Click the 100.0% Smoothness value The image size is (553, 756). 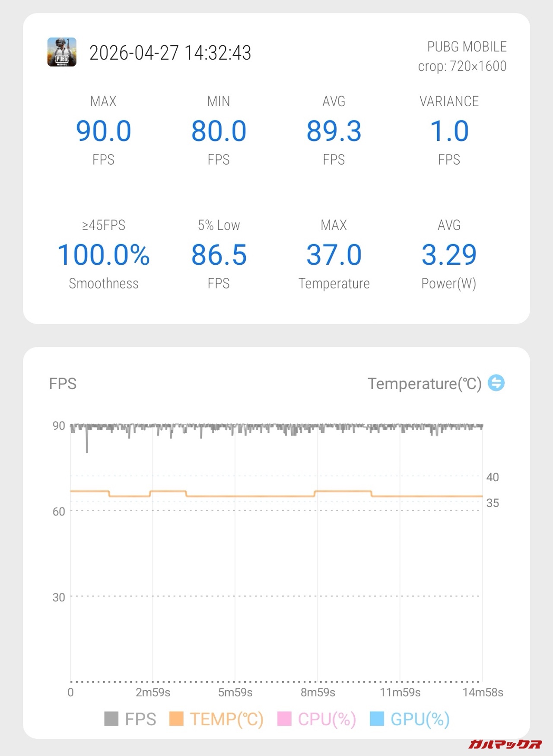click(104, 254)
